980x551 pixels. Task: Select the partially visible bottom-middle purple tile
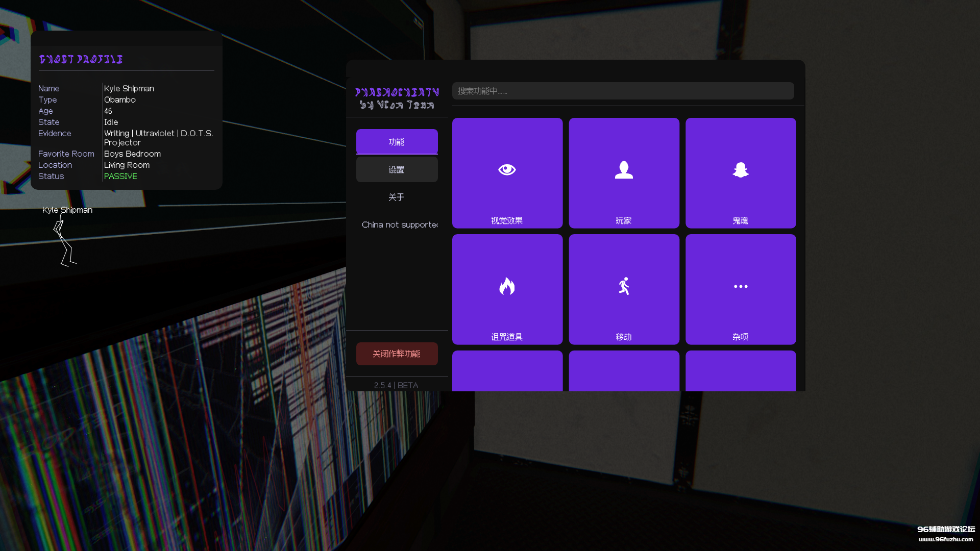tap(624, 371)
